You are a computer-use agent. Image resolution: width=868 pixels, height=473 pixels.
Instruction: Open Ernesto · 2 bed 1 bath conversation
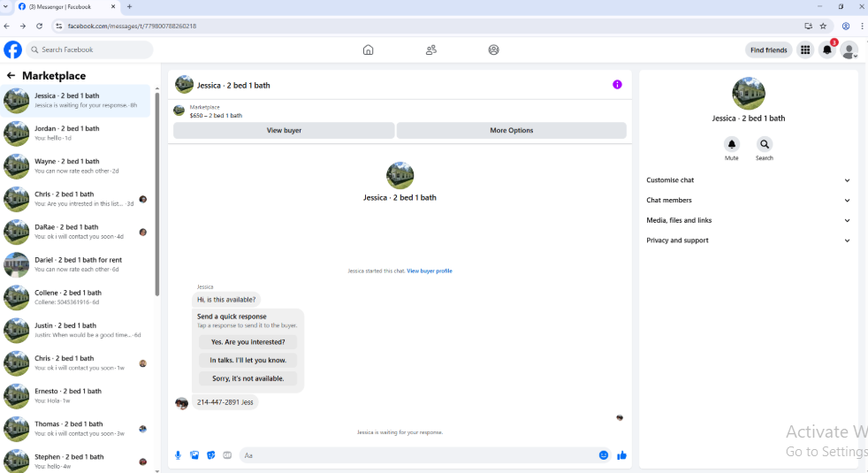coord(76,395)
